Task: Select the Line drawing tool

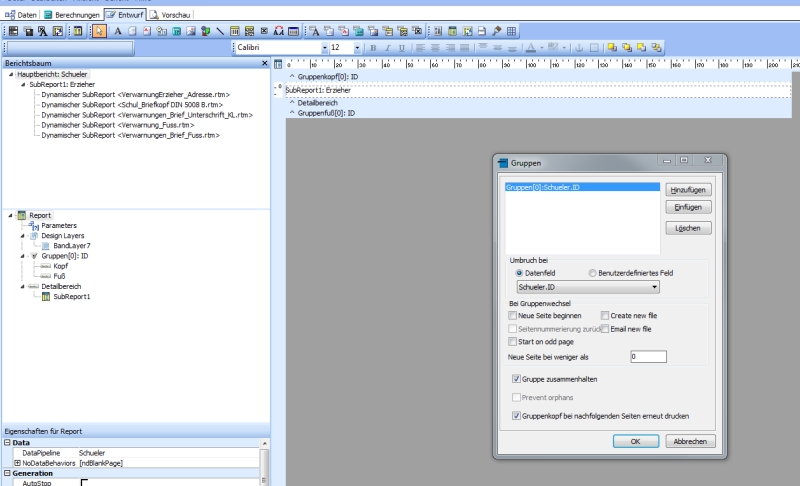Action: (220, 31)
